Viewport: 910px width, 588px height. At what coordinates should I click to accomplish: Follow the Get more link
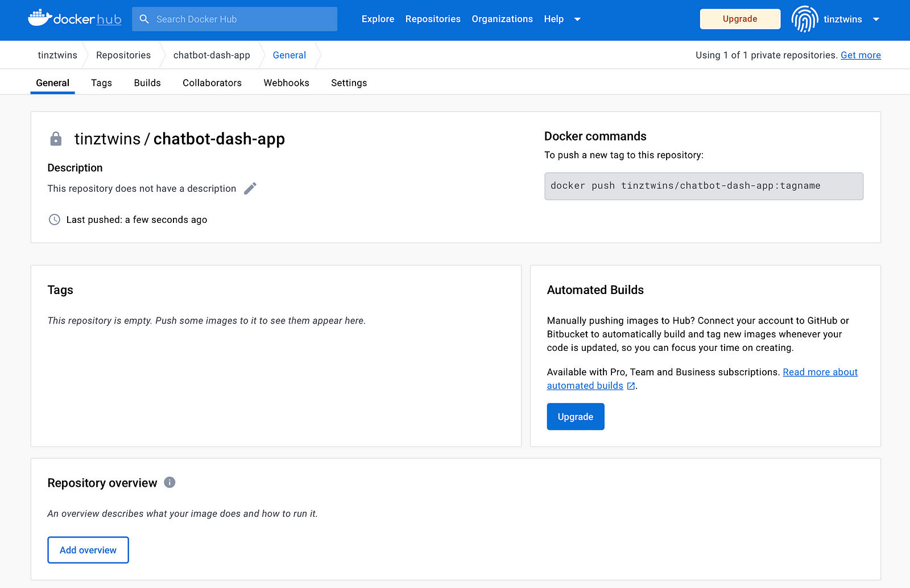point(861,55)
